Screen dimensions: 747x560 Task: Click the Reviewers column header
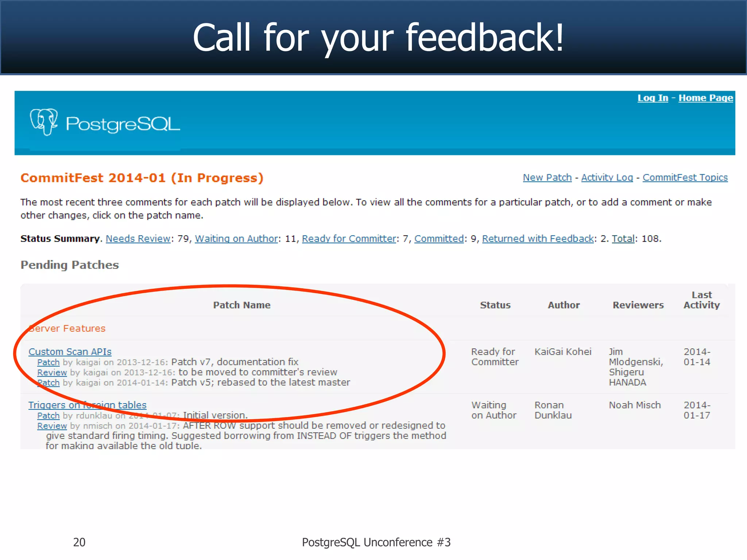tap(638, 305)
